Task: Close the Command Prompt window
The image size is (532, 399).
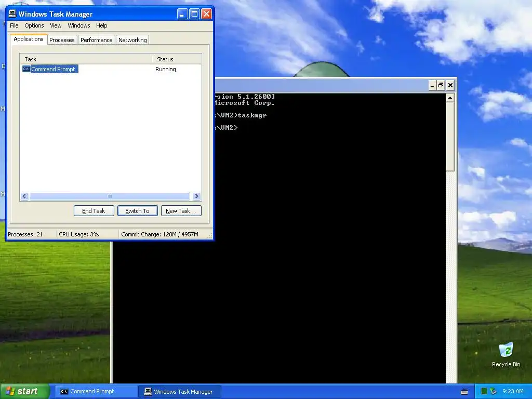Action: 450,86
